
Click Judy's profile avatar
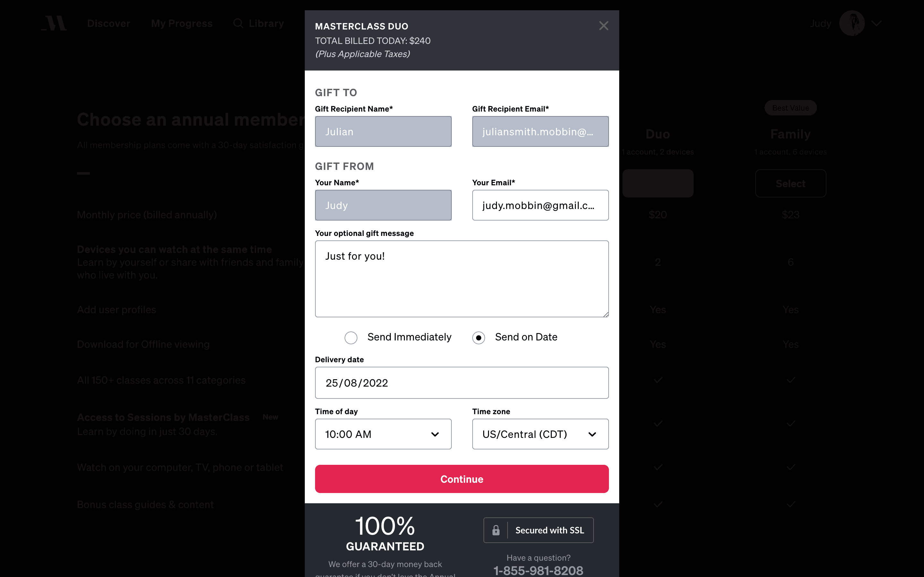(x=851, y=23)
